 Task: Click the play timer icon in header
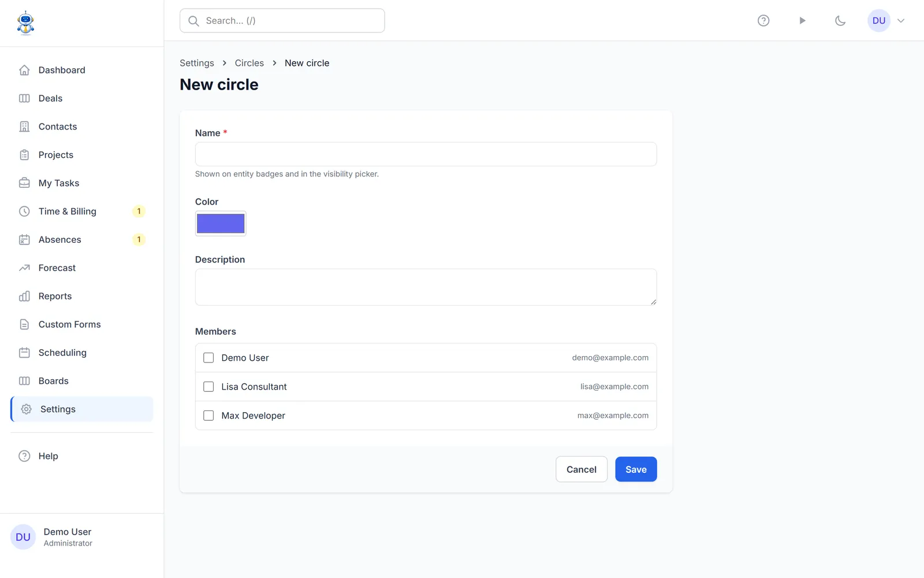click(x=802, y=21)
